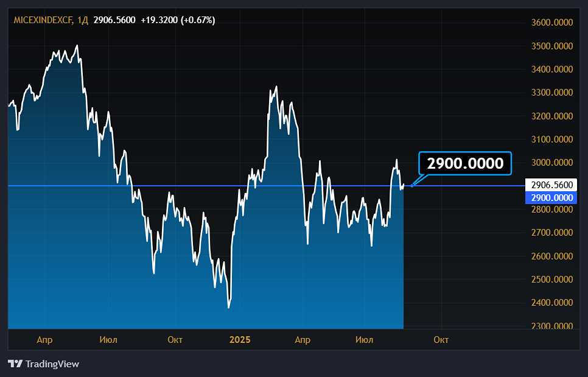The width and height of the screenshot is (588, 377).
Task: Select the 2900.0000 callout text box
Action: [x=465, y=163]
